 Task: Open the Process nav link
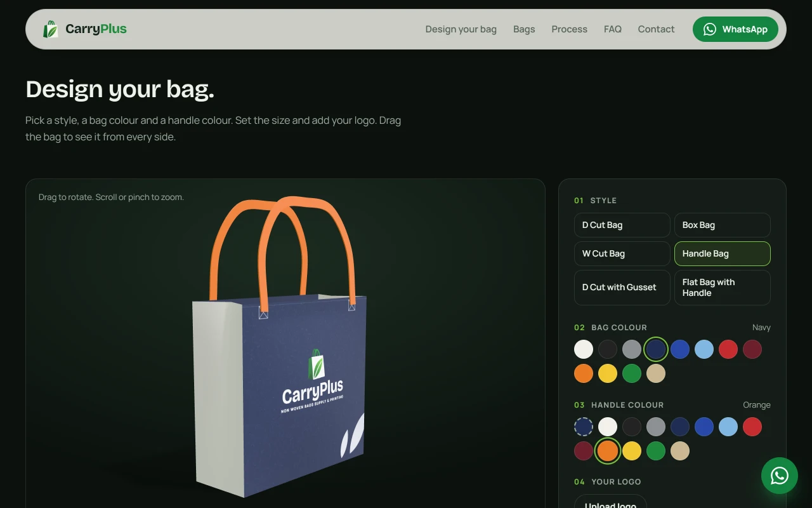click(x=570, y=29)
